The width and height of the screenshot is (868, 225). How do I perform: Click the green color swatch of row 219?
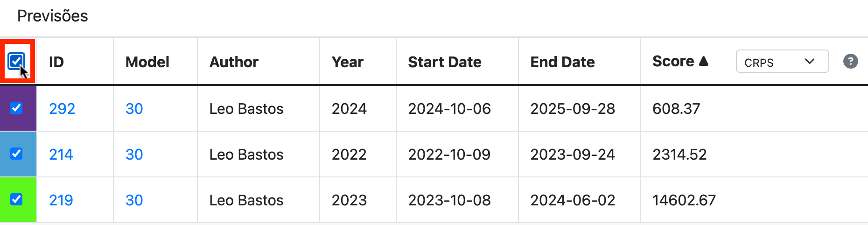click(18, 200)
